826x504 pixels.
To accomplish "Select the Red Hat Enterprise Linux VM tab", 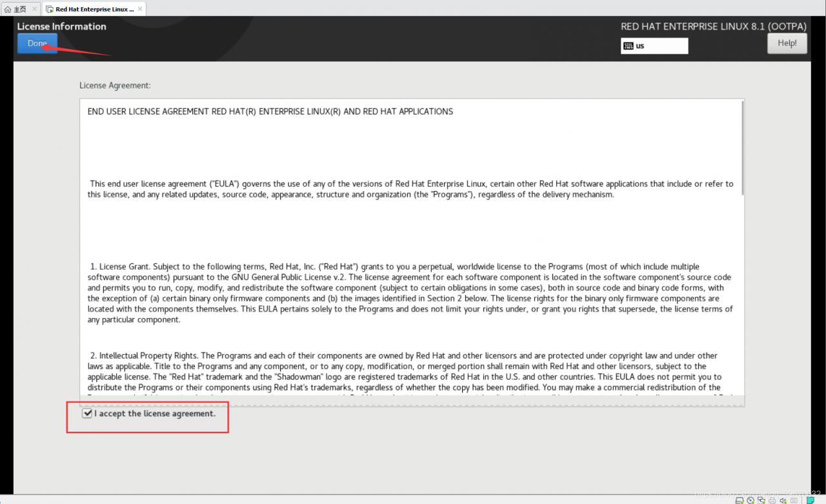I will pyautogui.click(x=95, y=9).
